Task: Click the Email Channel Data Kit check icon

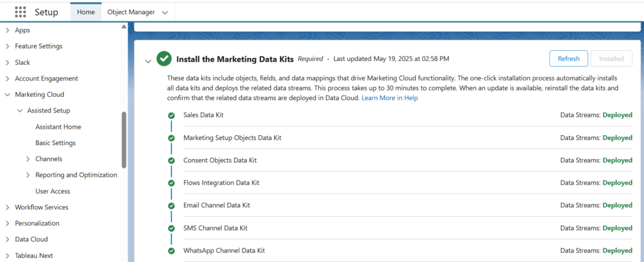Action: (x=171, y=206)
